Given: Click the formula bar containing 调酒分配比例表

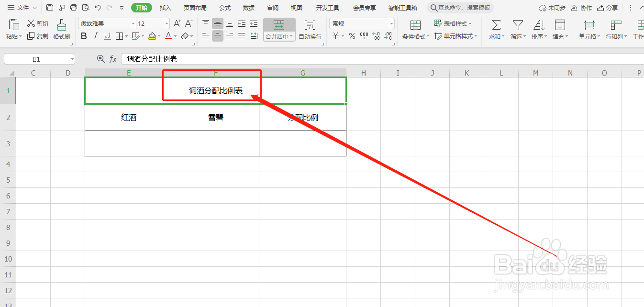Looking at the screenshot, I should point(382,59).
